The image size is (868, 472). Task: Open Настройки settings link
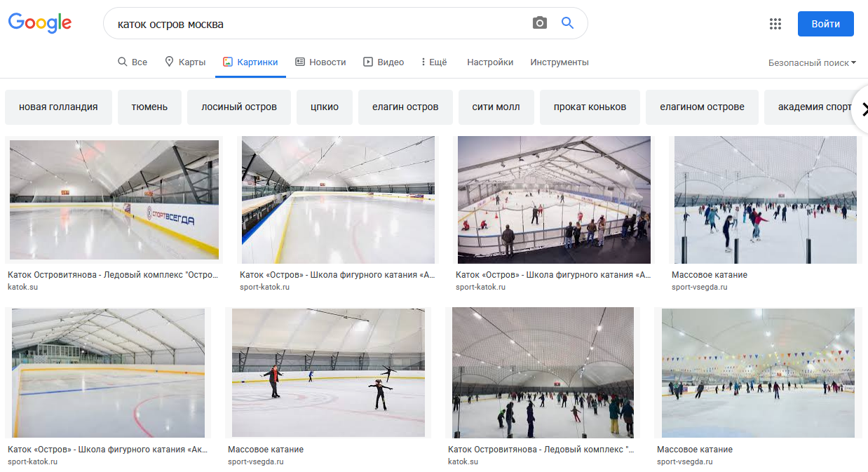[x=490, y=62]
